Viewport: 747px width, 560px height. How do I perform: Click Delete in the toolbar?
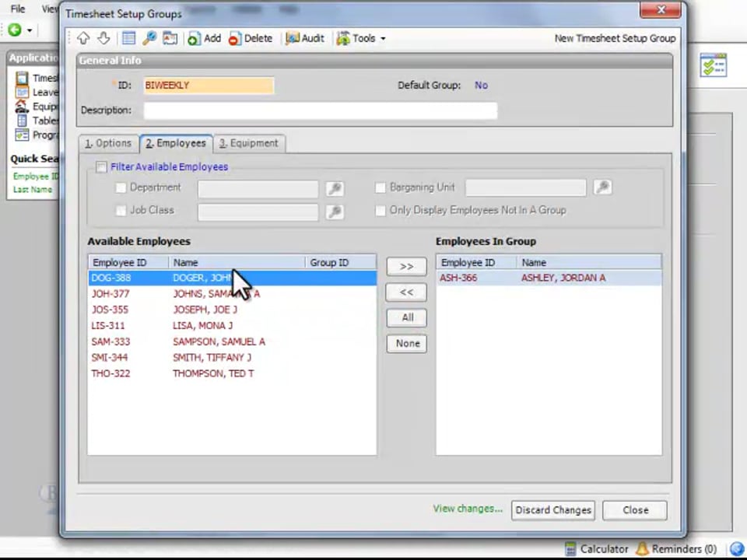(250, 39)
